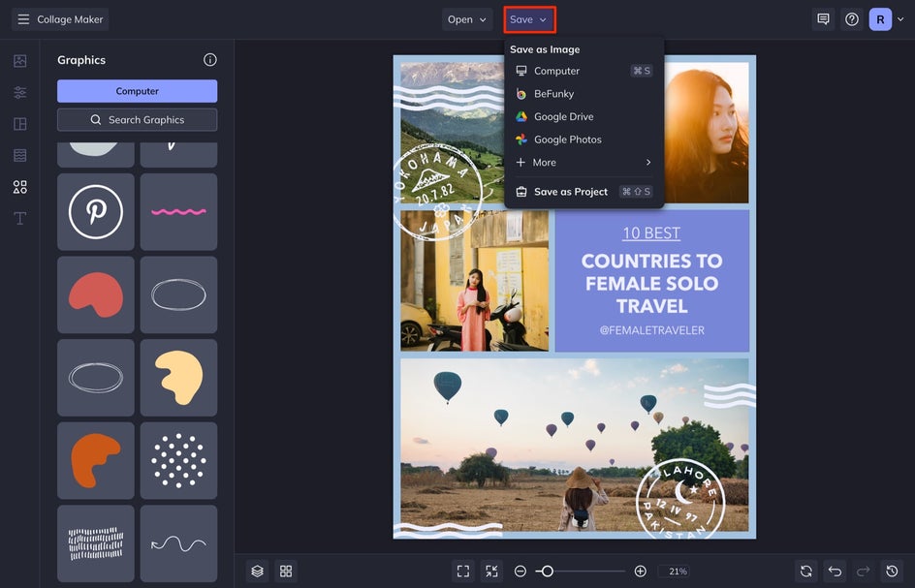Select the COUNTRIES TO FEMALE SOLO TRAVEL text
This screenshot has height=588, width=915.
651,283
